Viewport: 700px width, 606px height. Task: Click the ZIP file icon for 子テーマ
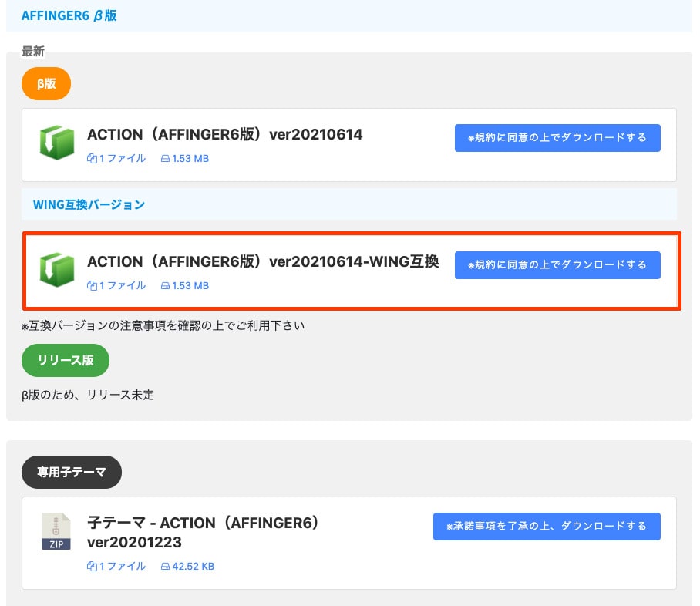pos(56,531)
